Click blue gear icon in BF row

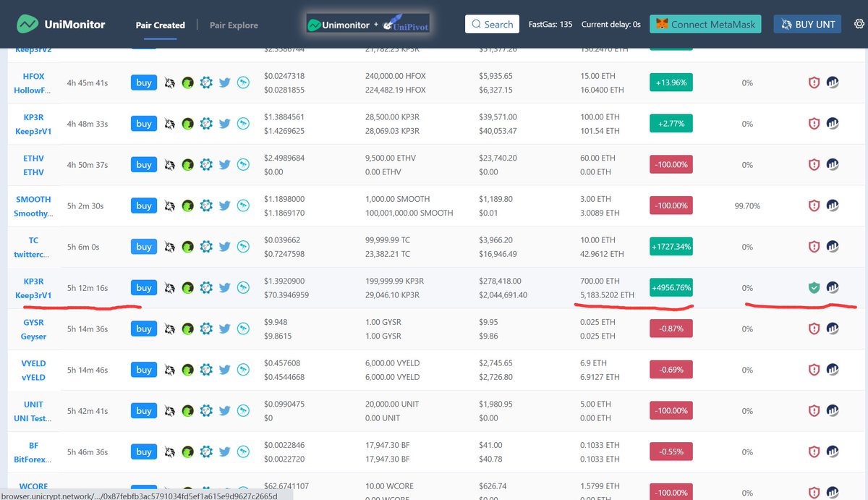coord(206,452)
